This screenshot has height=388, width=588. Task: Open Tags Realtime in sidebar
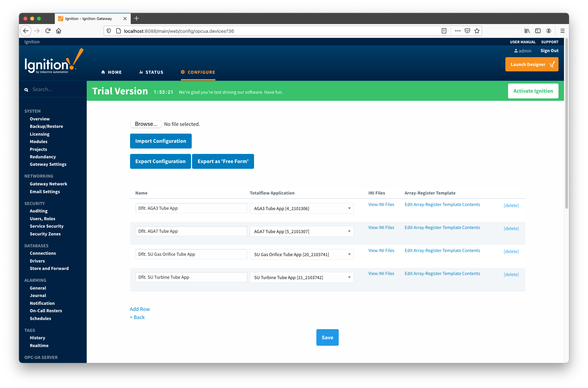[39, 346]
